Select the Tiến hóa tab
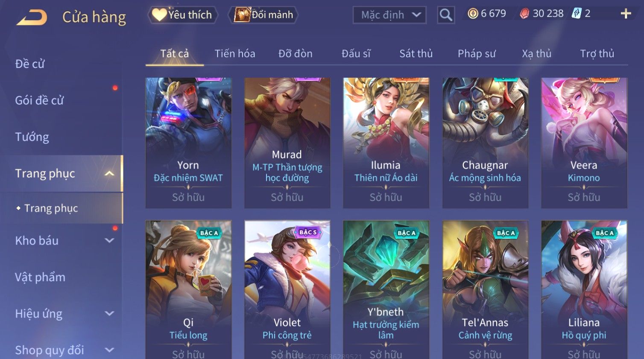This screenshot has width=644, height=359. click(235, 54)
